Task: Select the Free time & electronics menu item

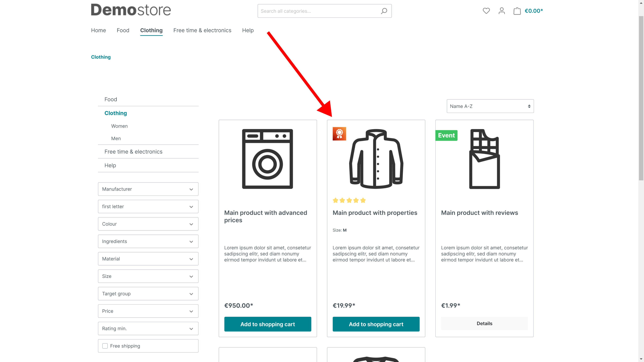Action: tap(202, 30)
